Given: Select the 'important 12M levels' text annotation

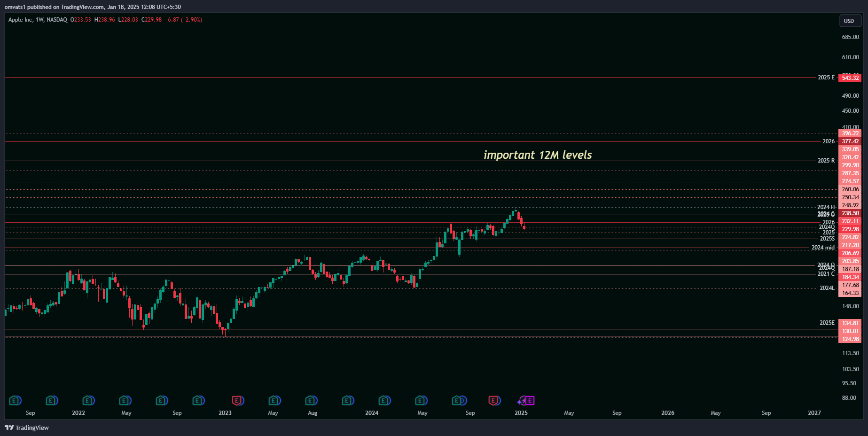Looking at the screenshot, I should pyautogui.click(x=538, y=155).
